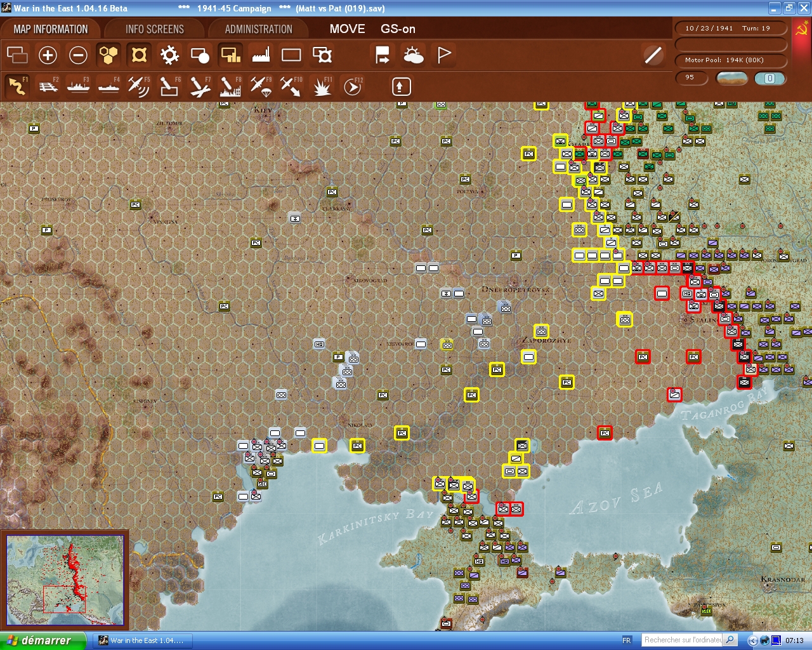This screenshot has height=650, width=812.
Task: Select the F2 rail mode
Action: (48, 86)
